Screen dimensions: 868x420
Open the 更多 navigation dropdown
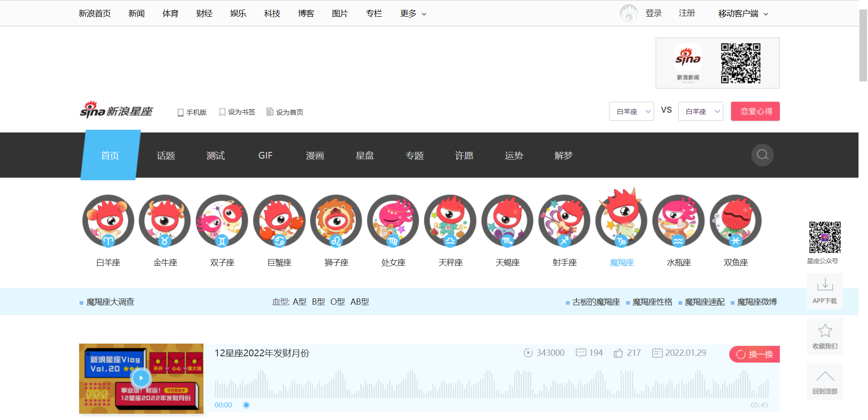(x=412, y=13)
